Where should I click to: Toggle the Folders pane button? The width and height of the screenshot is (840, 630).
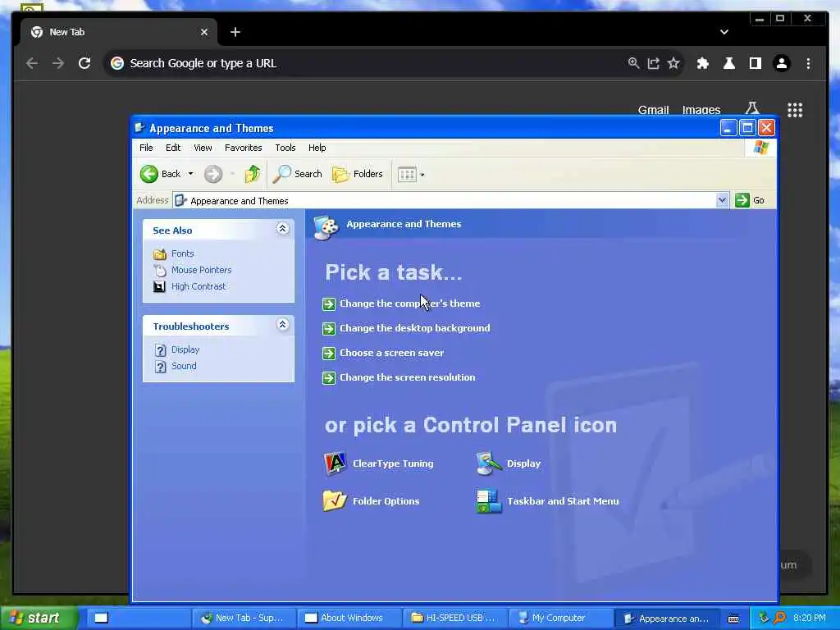tap(358, 174)
